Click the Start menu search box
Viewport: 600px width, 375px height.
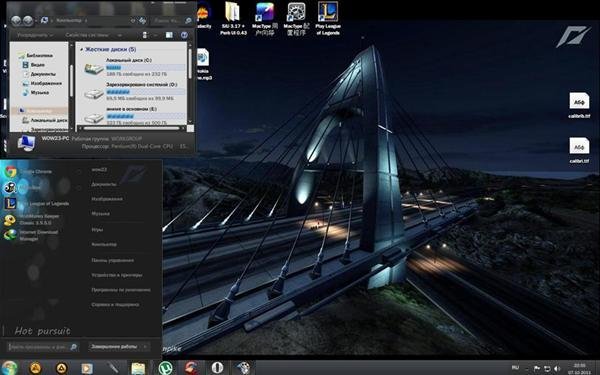coord(43,347)
